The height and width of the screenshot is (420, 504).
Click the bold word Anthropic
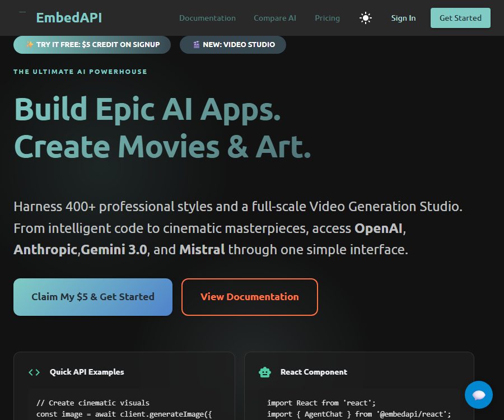click(45, 250)
